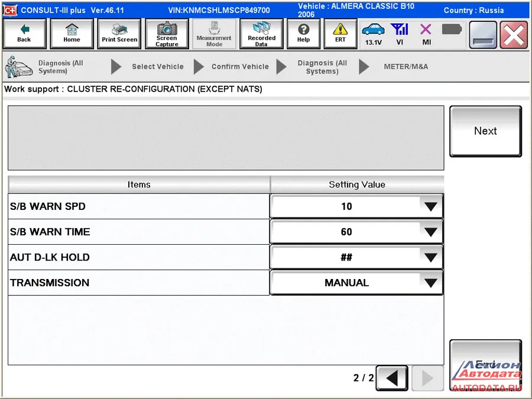
Task: Select the Measurement Mode button
Action: click(214, 34)
